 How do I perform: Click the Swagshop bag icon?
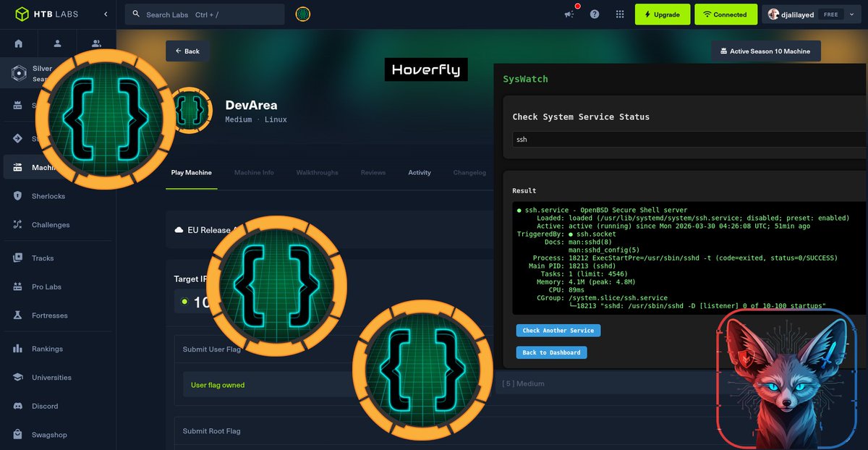point(17,435)
